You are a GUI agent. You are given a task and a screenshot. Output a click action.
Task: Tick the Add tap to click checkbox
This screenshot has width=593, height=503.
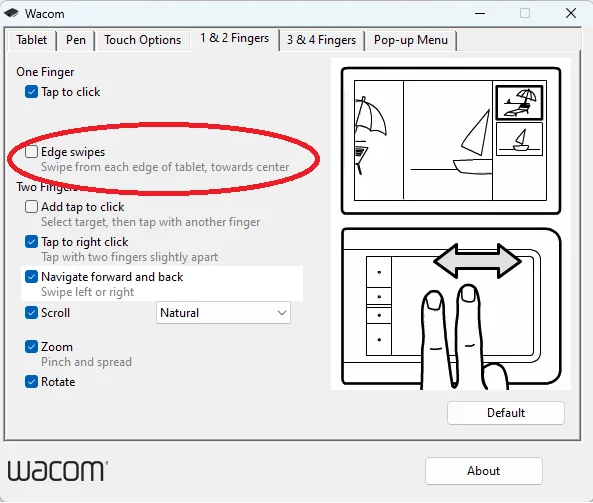(x=31, y=207)
